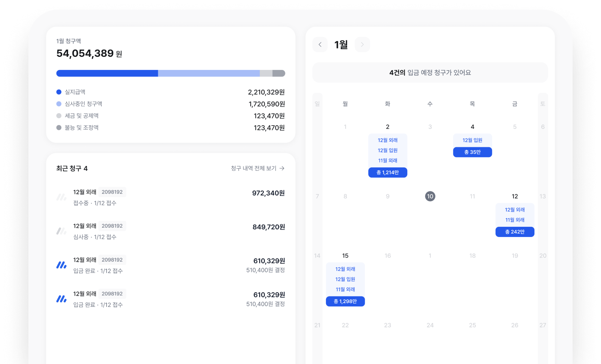Image resolution: width=601 pixels, height=364 pixels.
Task: Go to next month with right chevron
Action: pyautogui.click(x=362, y=44)
